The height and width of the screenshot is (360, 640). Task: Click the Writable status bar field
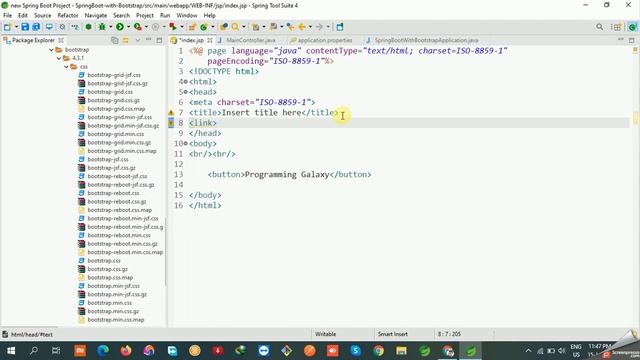[325, 334]
